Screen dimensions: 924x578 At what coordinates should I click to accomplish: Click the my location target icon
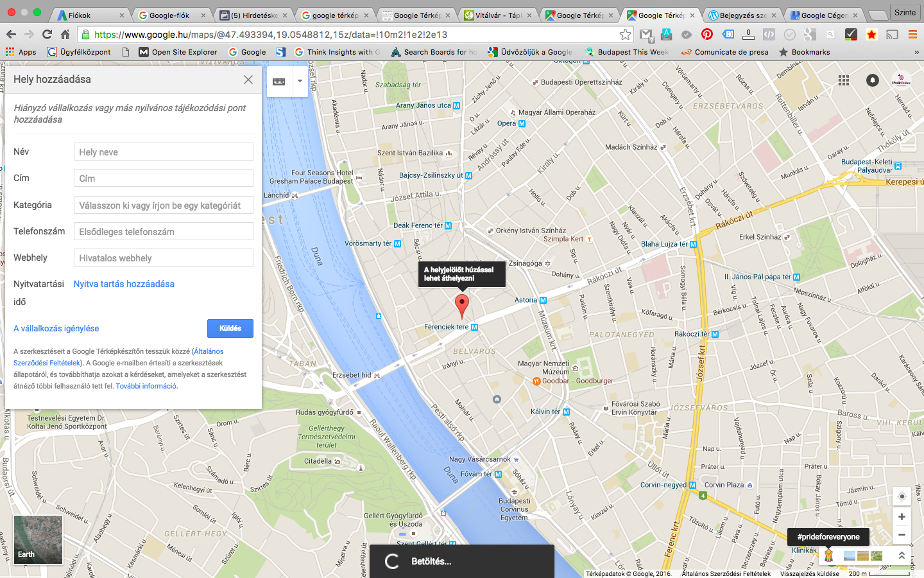coord(902,496)
